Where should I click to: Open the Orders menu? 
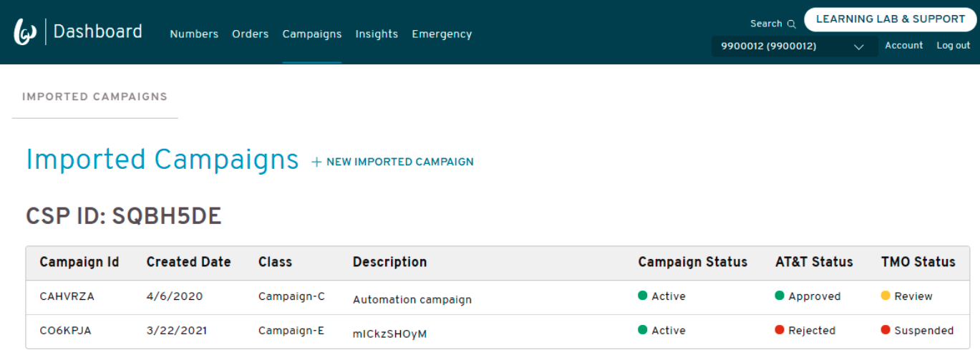(251, 34)
